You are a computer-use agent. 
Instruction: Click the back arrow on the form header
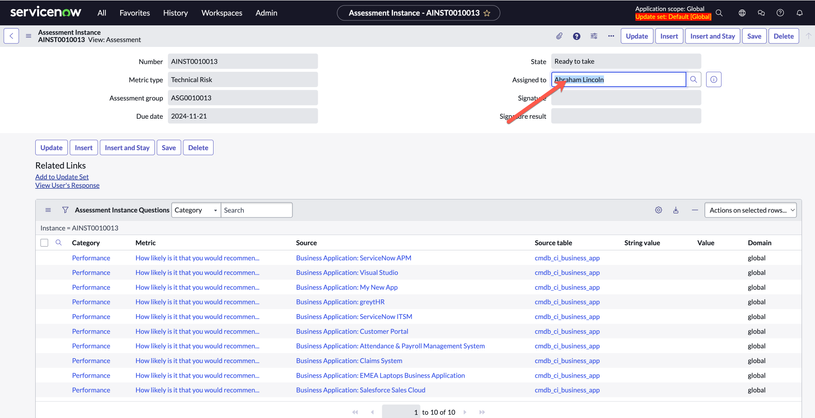[x=11, y=36]
